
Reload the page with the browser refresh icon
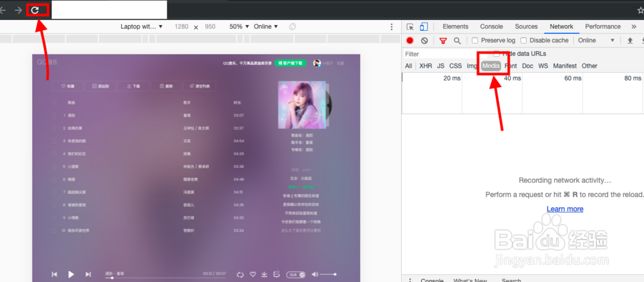coord(35,10)
